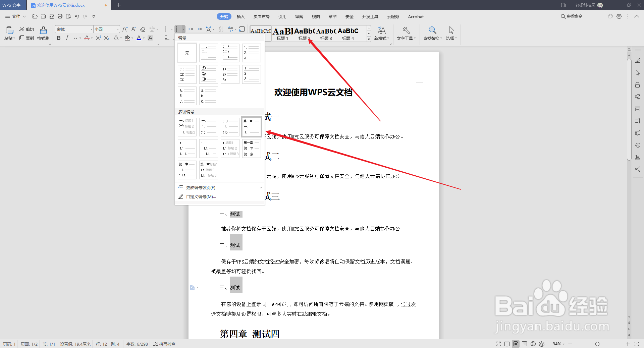Expand the styles gallery list

369,39
